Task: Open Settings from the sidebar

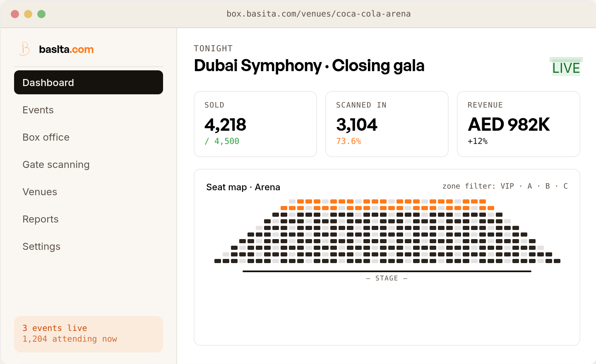Action: [x=41, y=247]
